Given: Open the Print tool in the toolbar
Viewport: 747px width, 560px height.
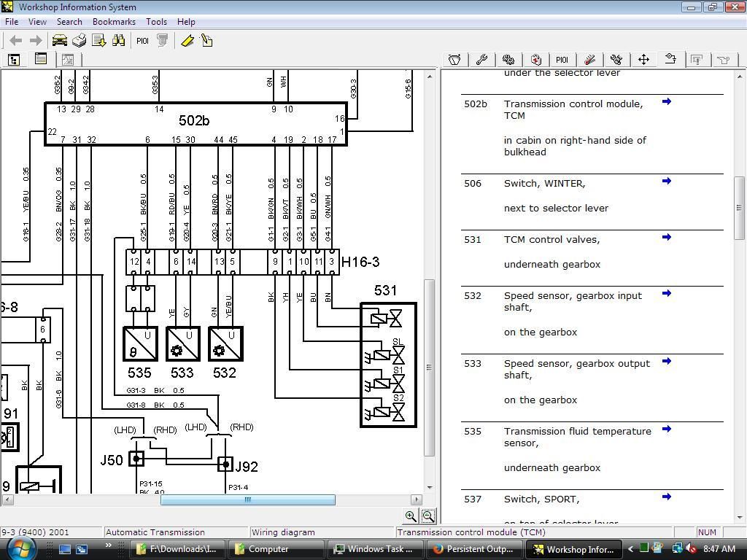Looking at the screenshot, I should [79, 41].
